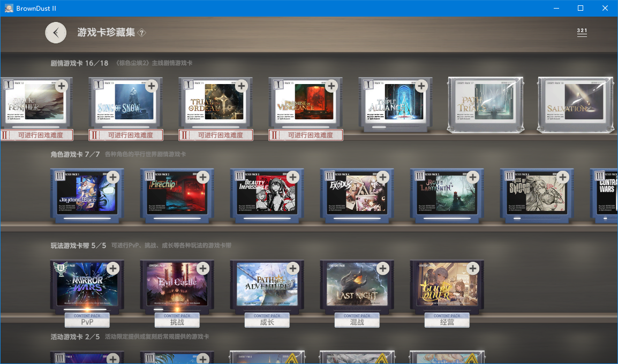
Task: Click the 剧情游戏卡 16/18 heading
Action: (79, 63)
